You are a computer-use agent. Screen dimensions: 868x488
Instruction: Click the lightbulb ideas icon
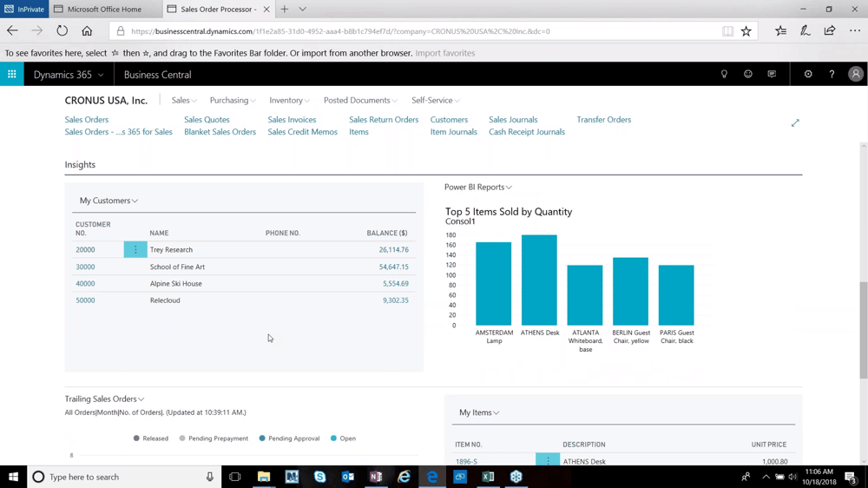tap(724, 74)
